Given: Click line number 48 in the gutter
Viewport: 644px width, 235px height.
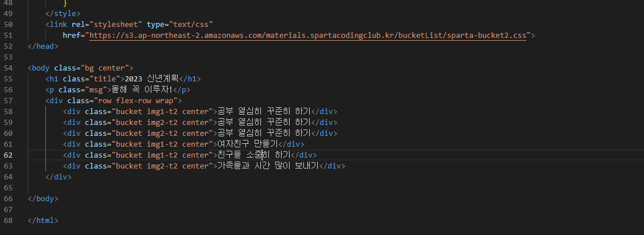Looking at the screenshot, I should [x=8, y=3].
